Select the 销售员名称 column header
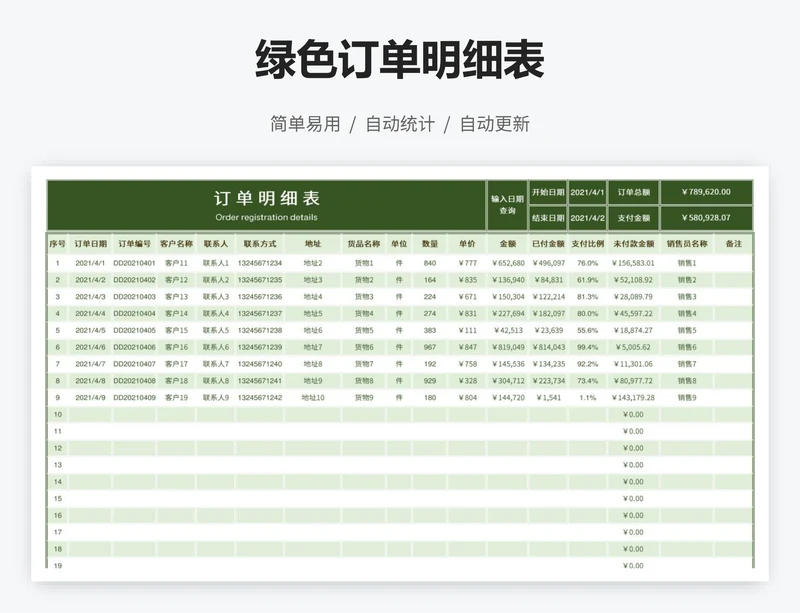The width and height of the screenshot is (800, 613). [x=687, y=243]
